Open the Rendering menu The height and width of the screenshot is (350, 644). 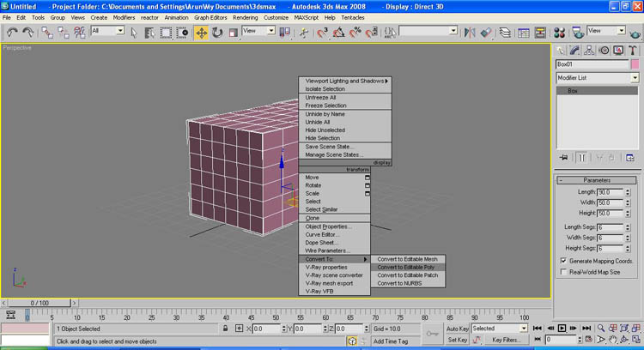(x=246, y=18)
